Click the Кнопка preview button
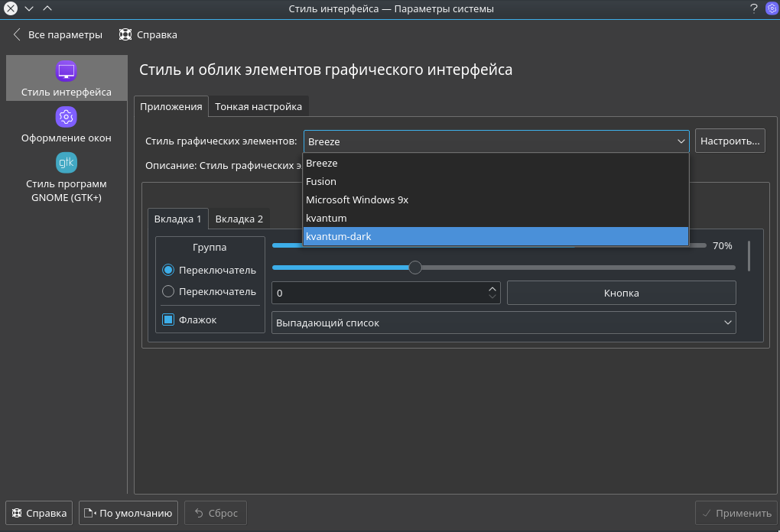This screenshot has width=780, height=532. 621,293
